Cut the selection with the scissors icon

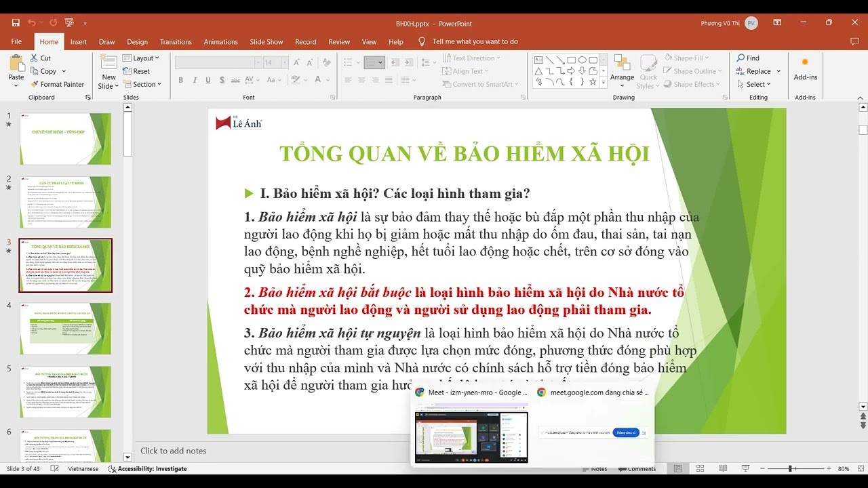[x=41, y=58]
